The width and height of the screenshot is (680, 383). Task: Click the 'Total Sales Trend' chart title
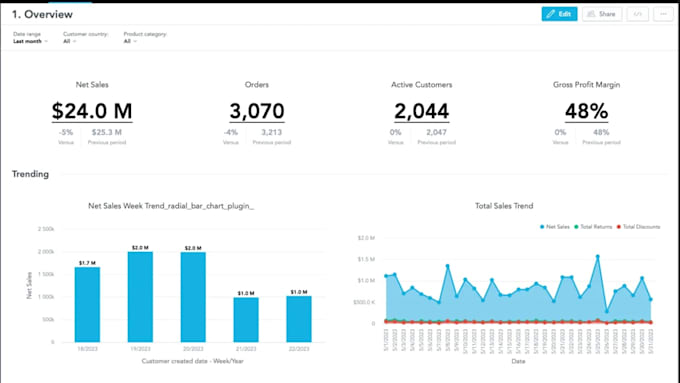[504, 206]
